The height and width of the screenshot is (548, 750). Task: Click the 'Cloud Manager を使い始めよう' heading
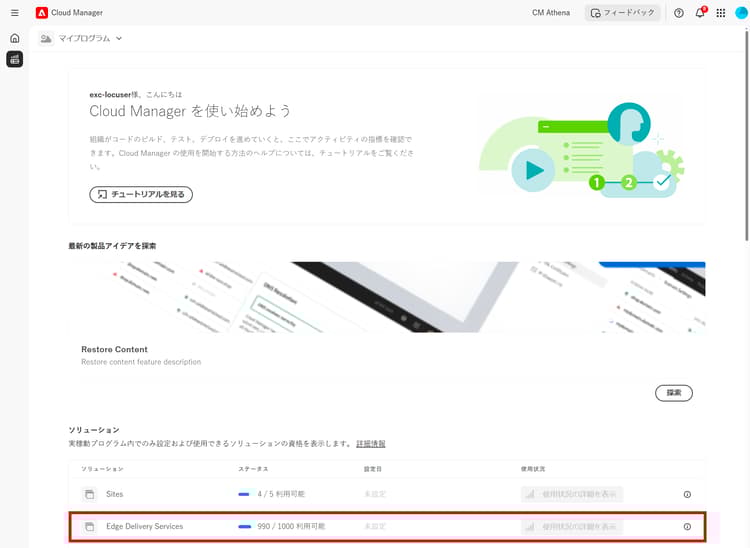point(190,111)
